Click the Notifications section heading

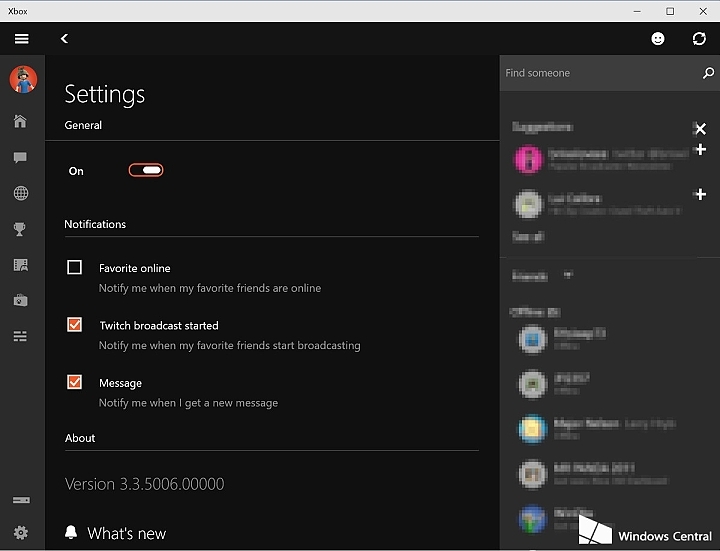(95, 224)
